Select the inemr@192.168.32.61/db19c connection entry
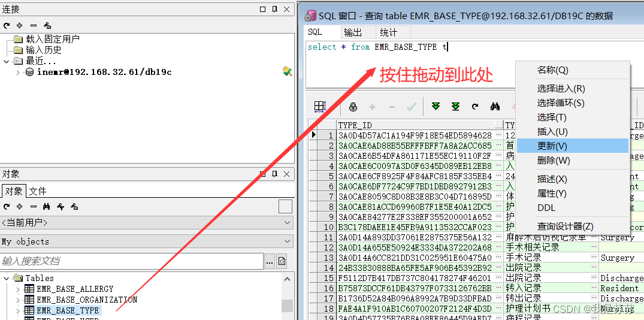Screen dimensions: 644x320 click(x=104, y=73)
